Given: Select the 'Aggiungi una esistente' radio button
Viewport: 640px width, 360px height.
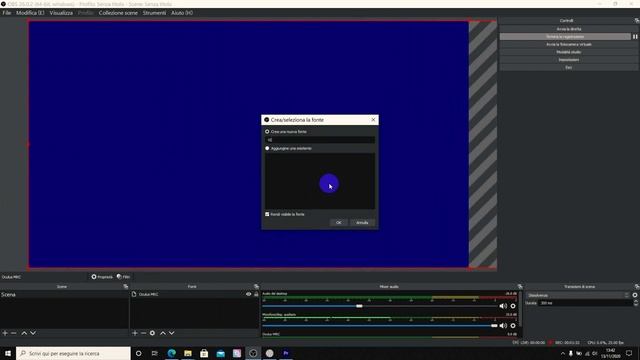Looking at the screenshot, I should 267,148.
